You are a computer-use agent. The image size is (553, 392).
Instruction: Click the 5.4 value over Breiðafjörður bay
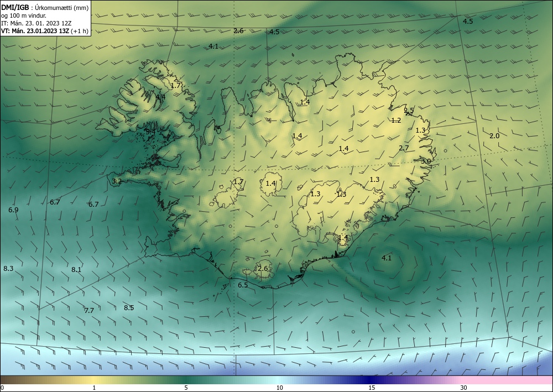click(x=150, y=132)
